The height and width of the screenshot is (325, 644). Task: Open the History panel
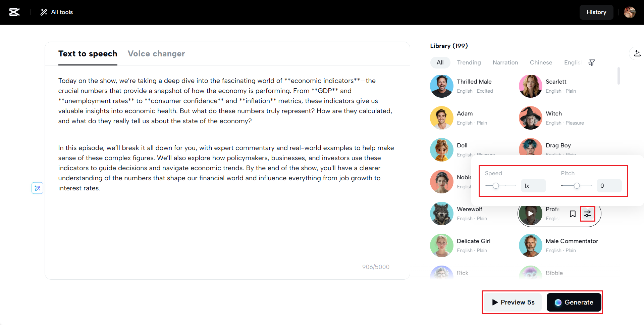tap(596, 12)
